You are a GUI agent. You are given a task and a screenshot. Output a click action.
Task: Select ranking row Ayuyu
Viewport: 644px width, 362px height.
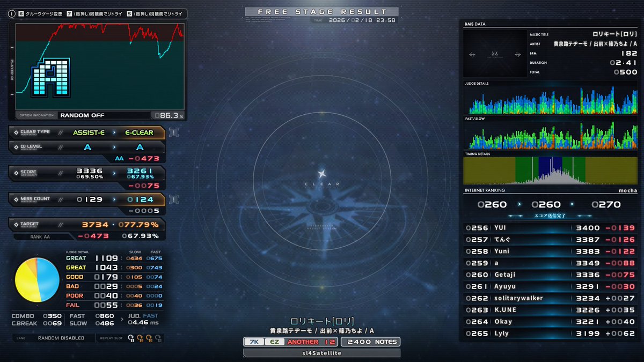(551, 286)
